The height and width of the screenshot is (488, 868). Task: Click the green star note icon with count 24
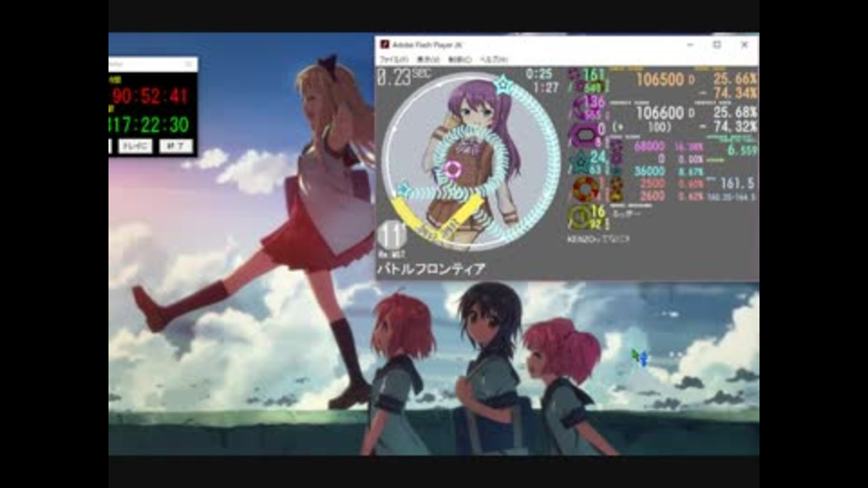(x=581, y=163)
